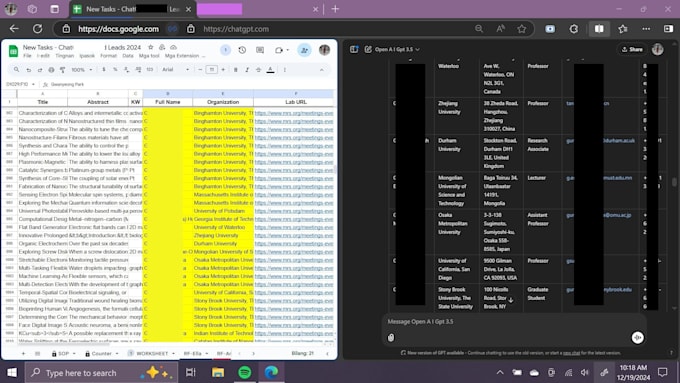Click the voice mode button in ChatGPT
Image resolution: width=680 pixels, height=383 pixels.
(638, 337)
